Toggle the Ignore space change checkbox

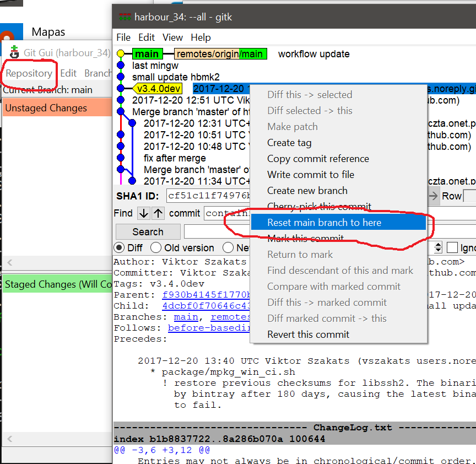(452, 248)
